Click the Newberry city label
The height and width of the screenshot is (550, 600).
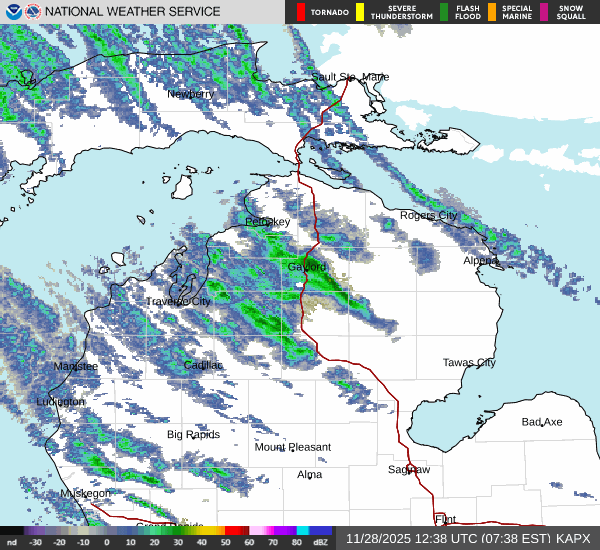(190, 94)
